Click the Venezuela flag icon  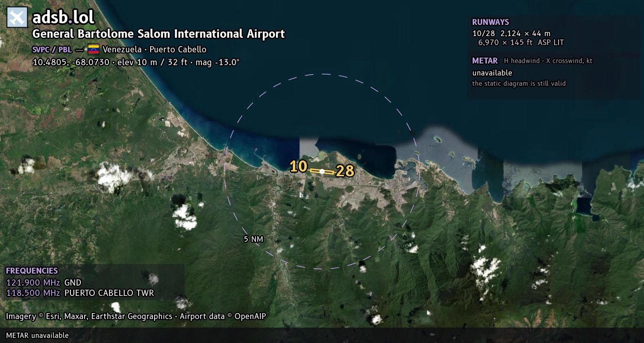point(94,49)
